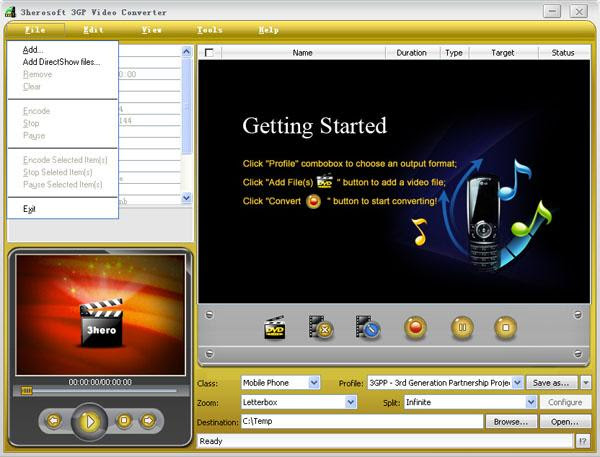Click the preview seek slider handle
Screen dimensions: 600x457
[26, 391]
